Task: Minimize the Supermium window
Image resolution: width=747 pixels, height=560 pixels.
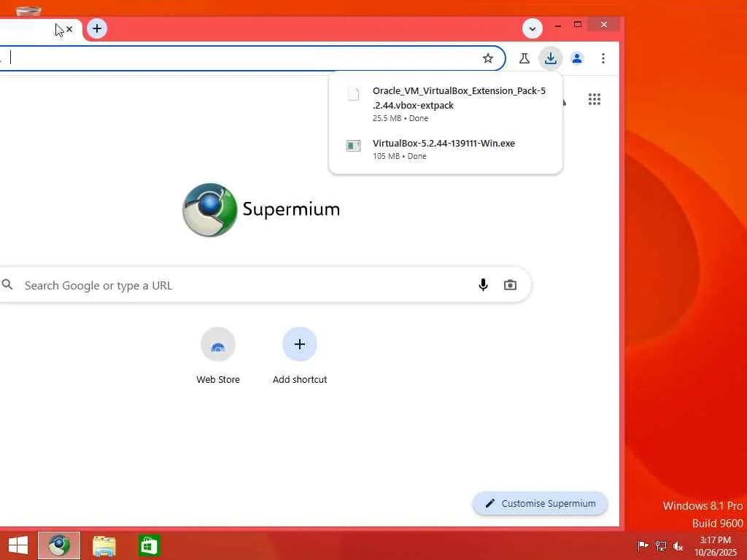Action: (558, 25)
